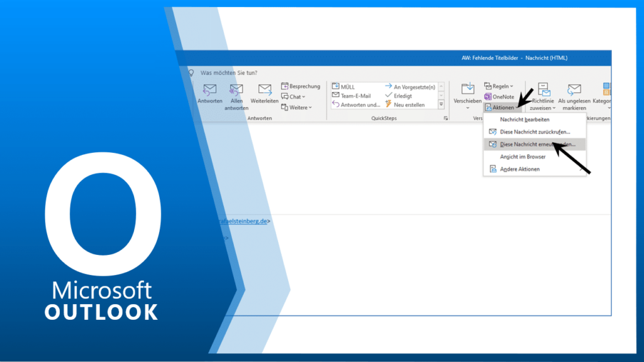The image size is (644, 362).
Task: Open Richtlinie zuweisen dropdown
Action: [543, 97]
